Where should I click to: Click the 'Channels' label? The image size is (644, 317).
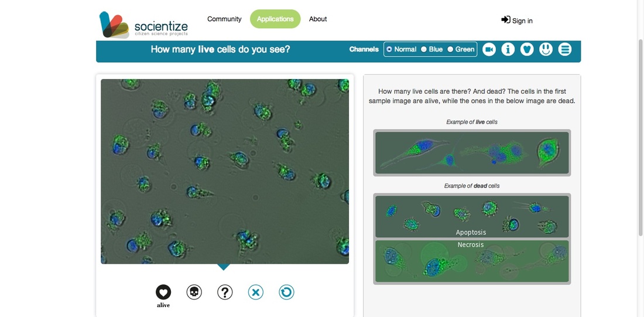pos(364,49)
